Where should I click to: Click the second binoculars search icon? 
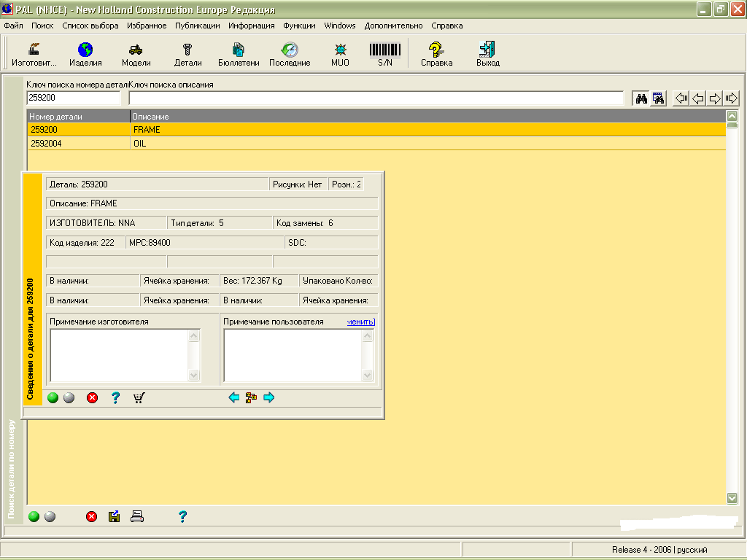pos(659,98)
